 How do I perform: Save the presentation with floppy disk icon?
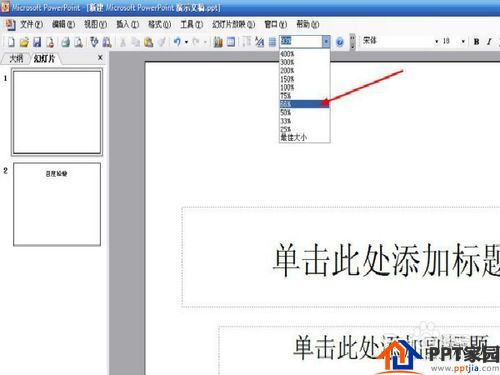(37, 42)
